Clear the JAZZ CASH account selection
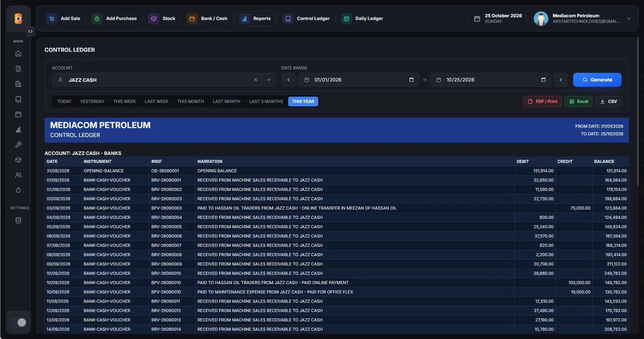This screenshot has width=644, height=339. pos(256,80)
